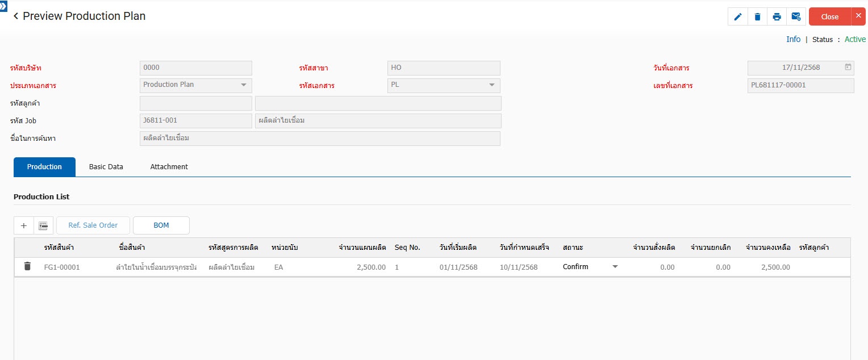
Task: Click the Ref. Sale Order button
Action: click(x=93, y=225)
